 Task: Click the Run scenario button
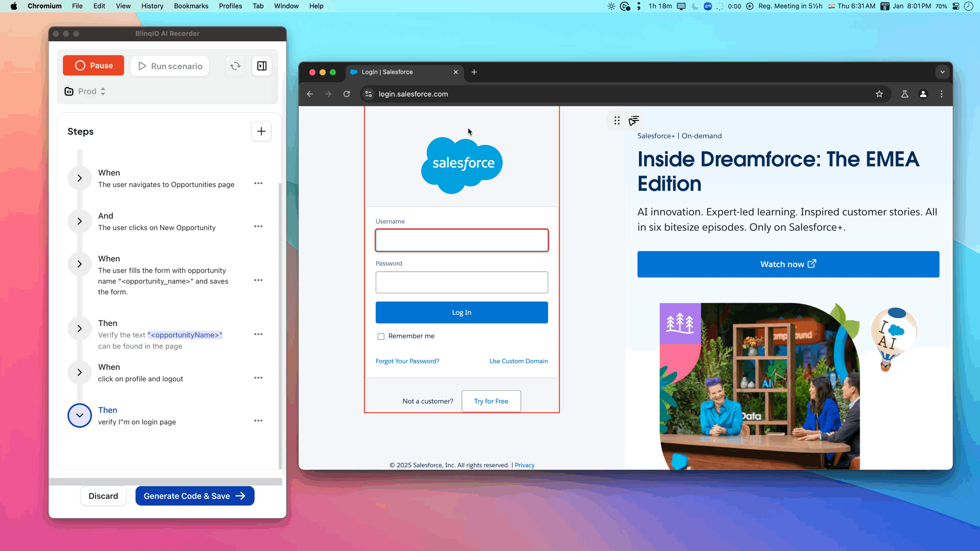point(171,66)
